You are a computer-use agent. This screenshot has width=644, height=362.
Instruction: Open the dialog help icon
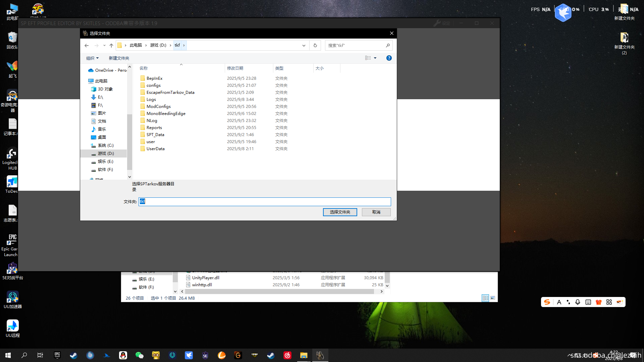coord(389,58)
